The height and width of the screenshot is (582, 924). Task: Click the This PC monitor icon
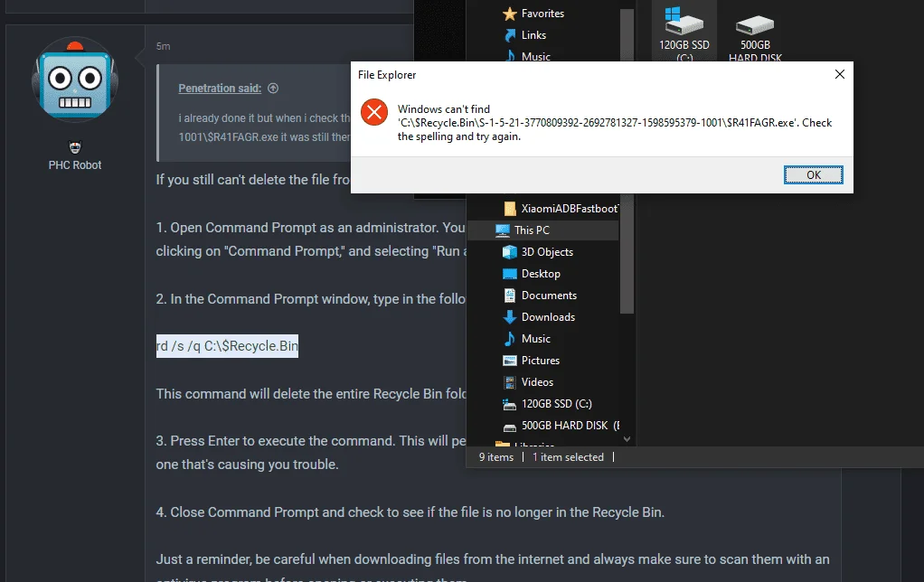[502, 230]
